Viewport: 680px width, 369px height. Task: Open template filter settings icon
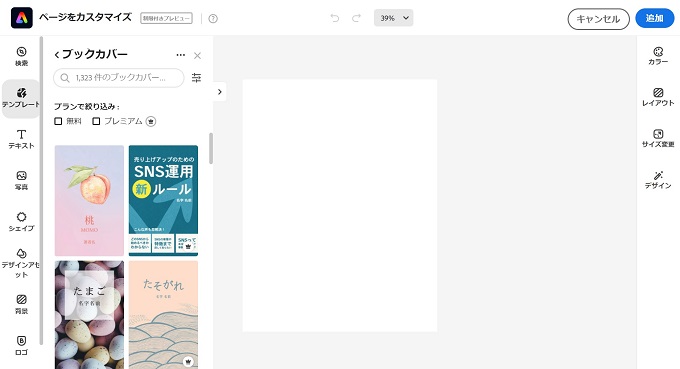[x=196, y=78]
